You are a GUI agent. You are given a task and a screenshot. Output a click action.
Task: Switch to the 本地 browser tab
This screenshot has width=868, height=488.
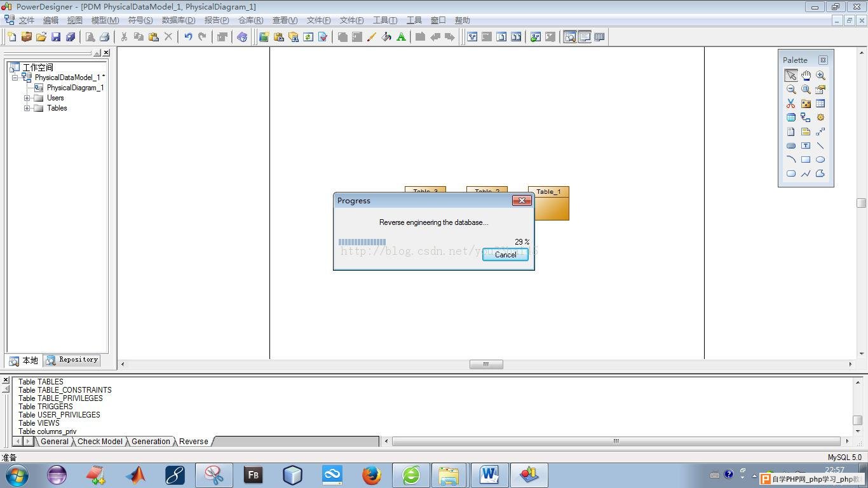(24, 360)
